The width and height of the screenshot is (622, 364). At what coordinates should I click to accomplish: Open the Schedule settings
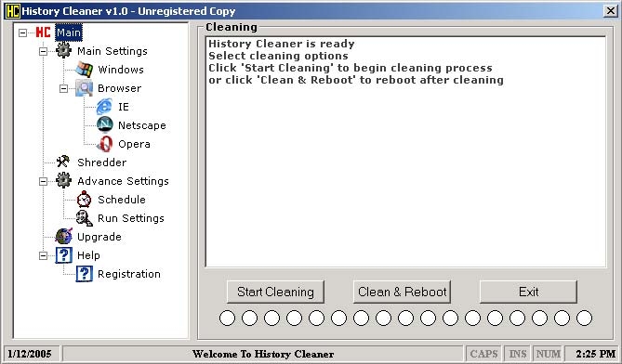coord(122,200)
